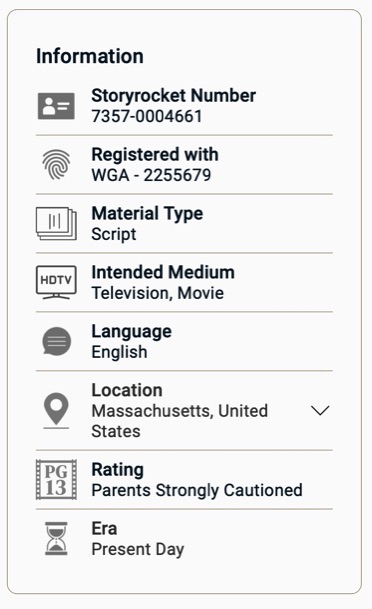Click the map pin Location icon

tap(56, 411)
